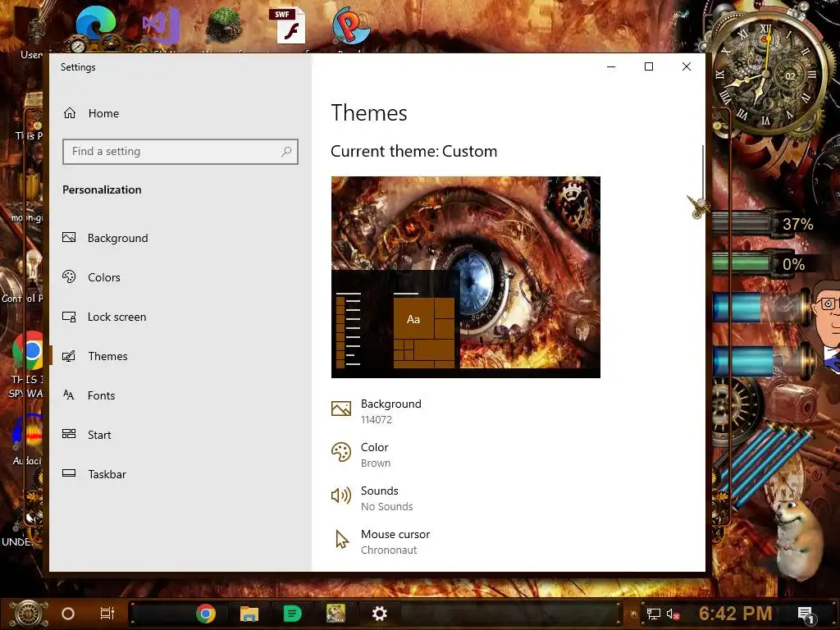This screenshot has height=630, width=840.
Task: Click Settings gear on taskbar
Action: click(379, 614)
